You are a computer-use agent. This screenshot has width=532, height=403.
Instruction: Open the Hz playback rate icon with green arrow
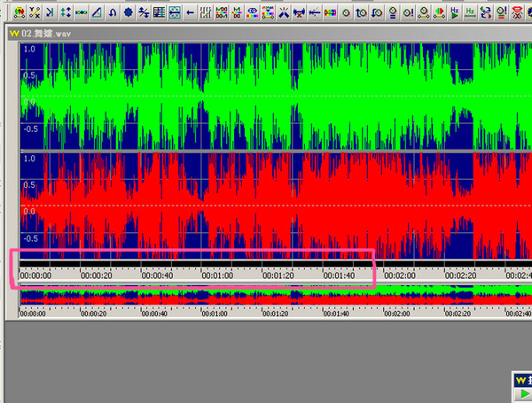coord(454,13)
